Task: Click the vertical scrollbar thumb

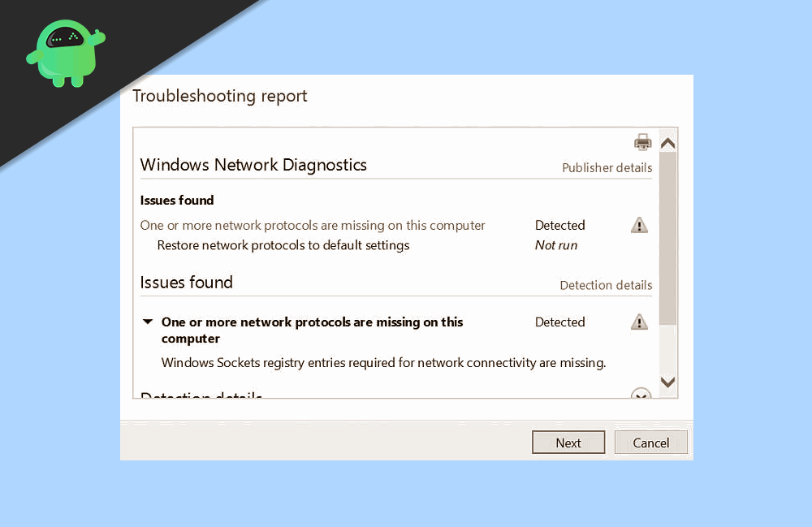Action: (x=667, y=235)
